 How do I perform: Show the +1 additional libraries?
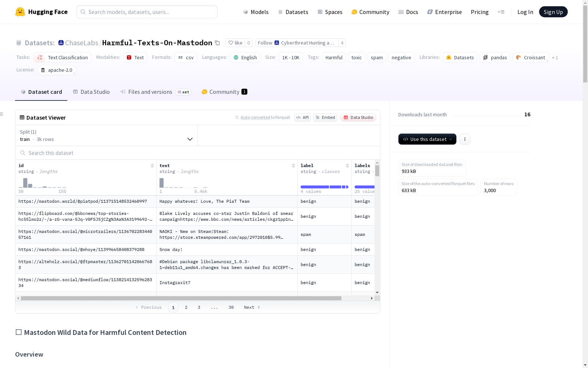coord(555,57)
